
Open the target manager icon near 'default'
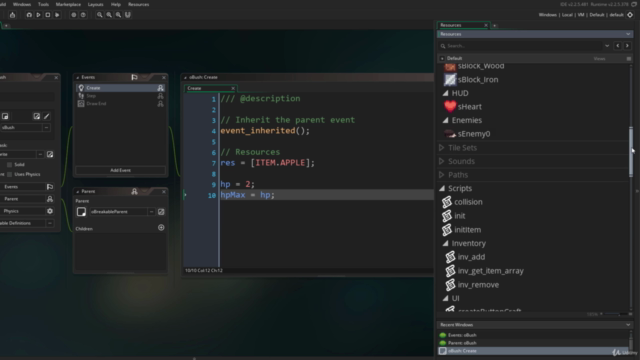coord(630,15)
